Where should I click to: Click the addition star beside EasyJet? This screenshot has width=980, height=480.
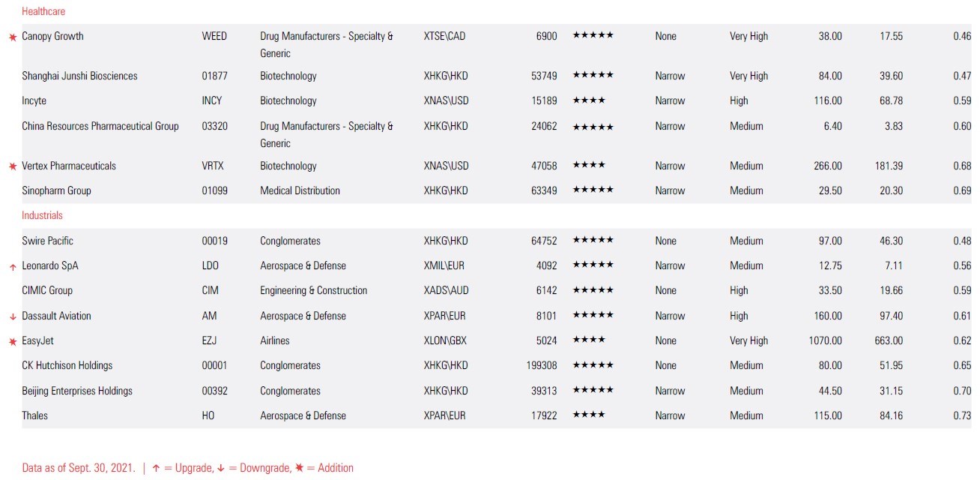click(13, 341)
